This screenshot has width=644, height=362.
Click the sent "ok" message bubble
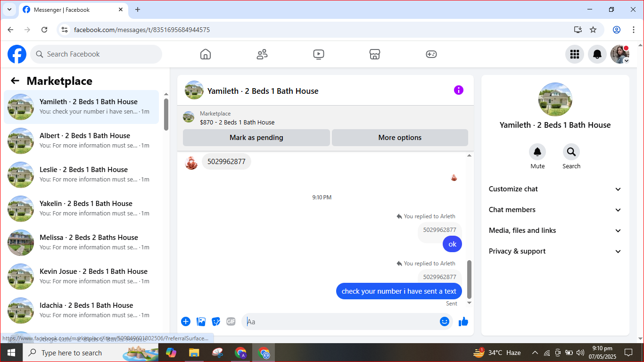[x=453, y=244]
